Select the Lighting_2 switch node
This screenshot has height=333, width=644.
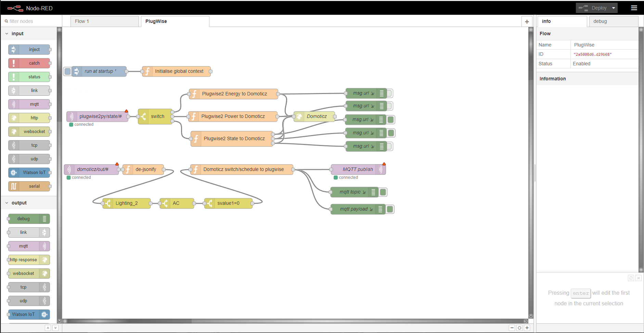(x=127, y=203)
